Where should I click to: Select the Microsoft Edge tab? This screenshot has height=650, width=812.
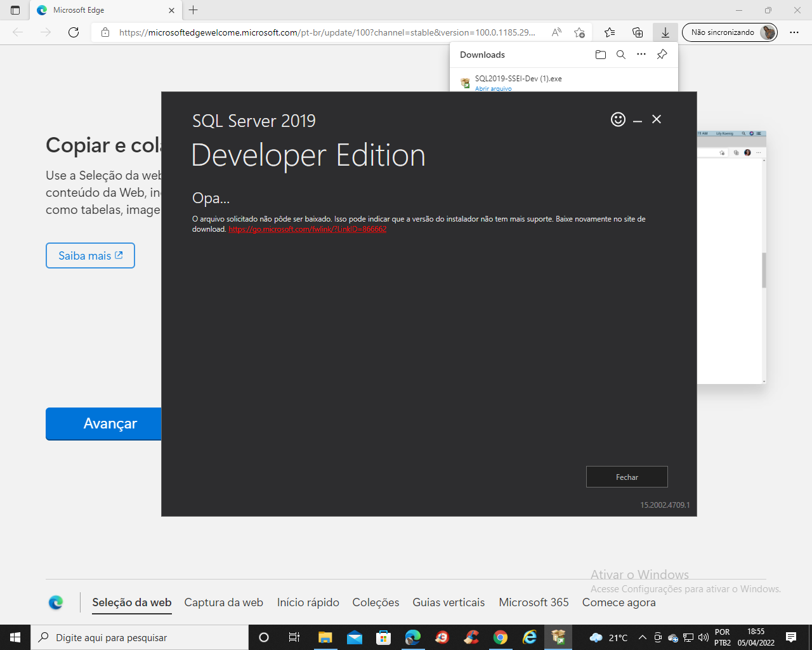click(105, 10)
